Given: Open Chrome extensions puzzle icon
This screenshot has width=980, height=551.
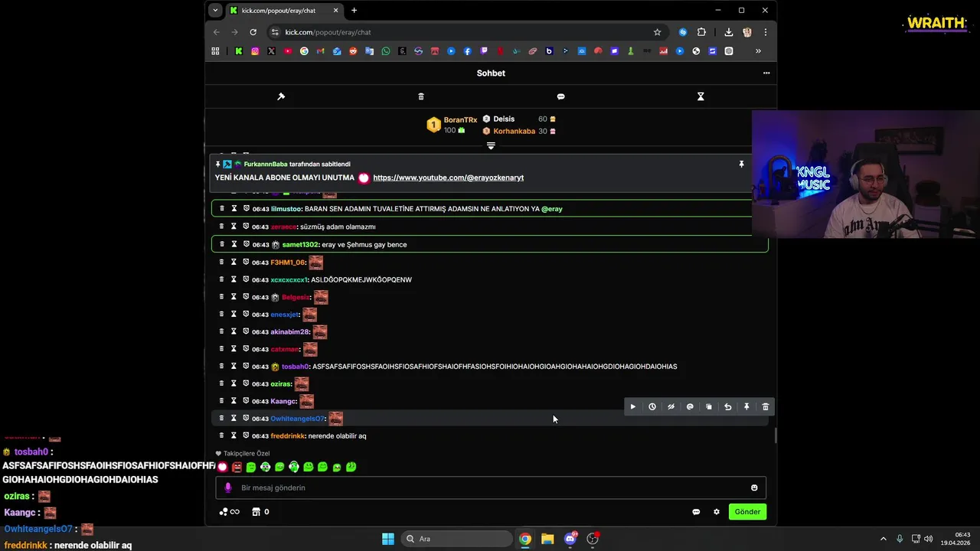Looking at the screenshot, I should point(701,32).
